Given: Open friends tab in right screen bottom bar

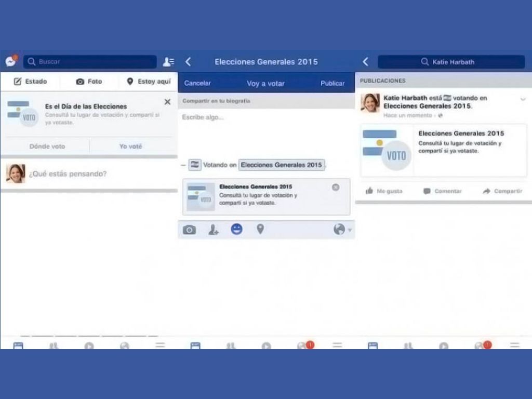Looking at the screenshot, I should (x=408, y=345).
